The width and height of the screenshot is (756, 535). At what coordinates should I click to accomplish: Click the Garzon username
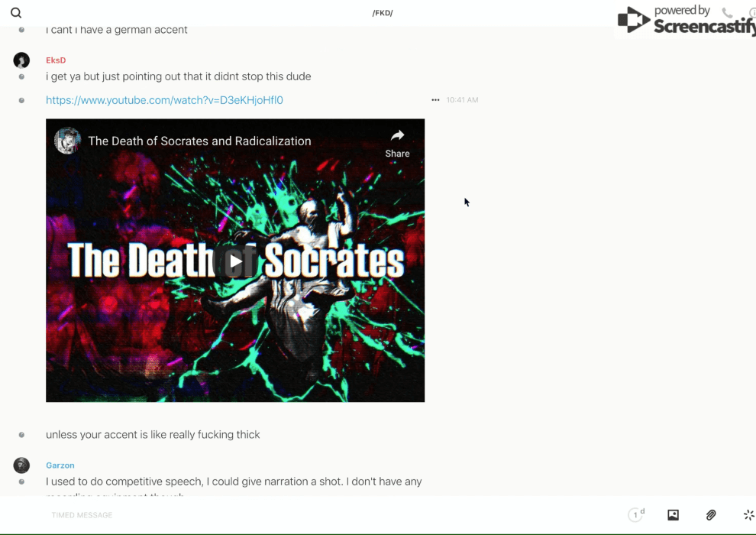point(60,465)
